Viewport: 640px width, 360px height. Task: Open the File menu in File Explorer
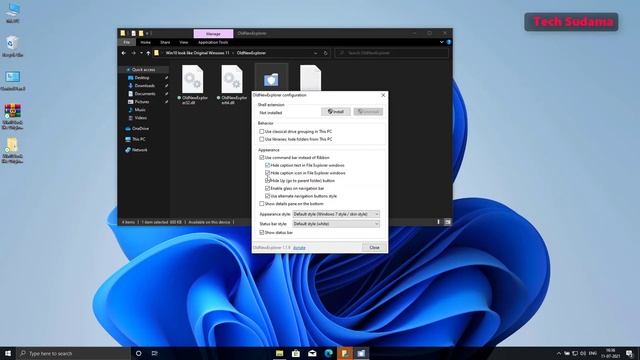coord(127,42)
